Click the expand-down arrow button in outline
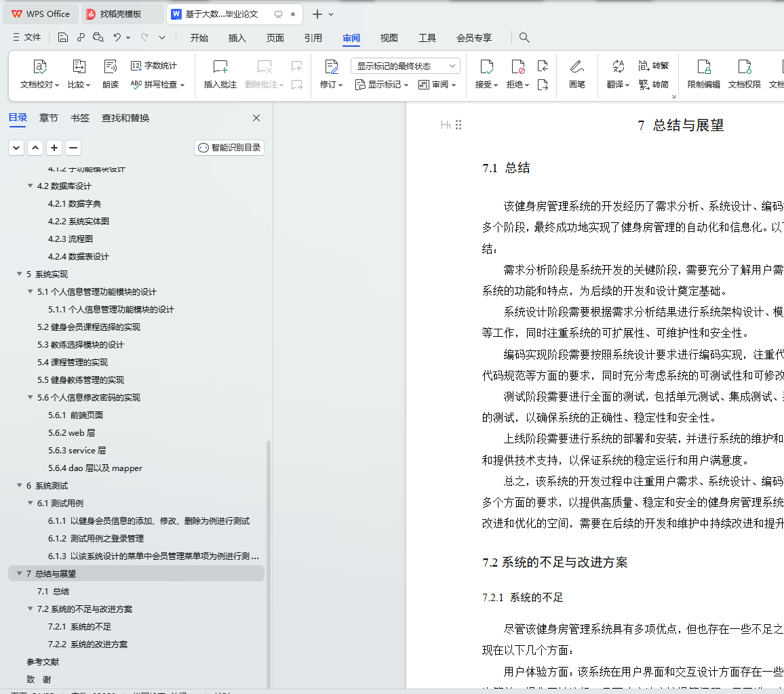This screenshot has width=784, height=694. 16,147
